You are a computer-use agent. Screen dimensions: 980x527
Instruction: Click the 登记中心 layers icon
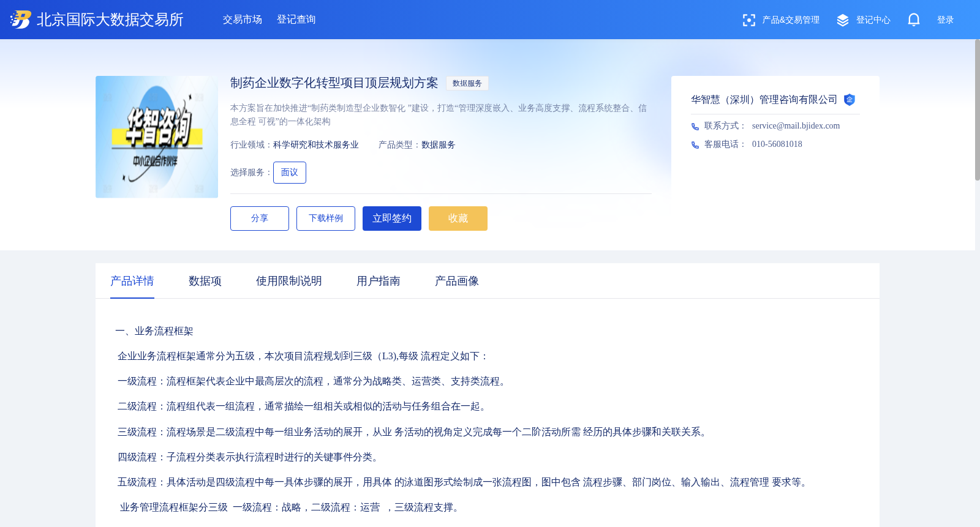(843, 20)
